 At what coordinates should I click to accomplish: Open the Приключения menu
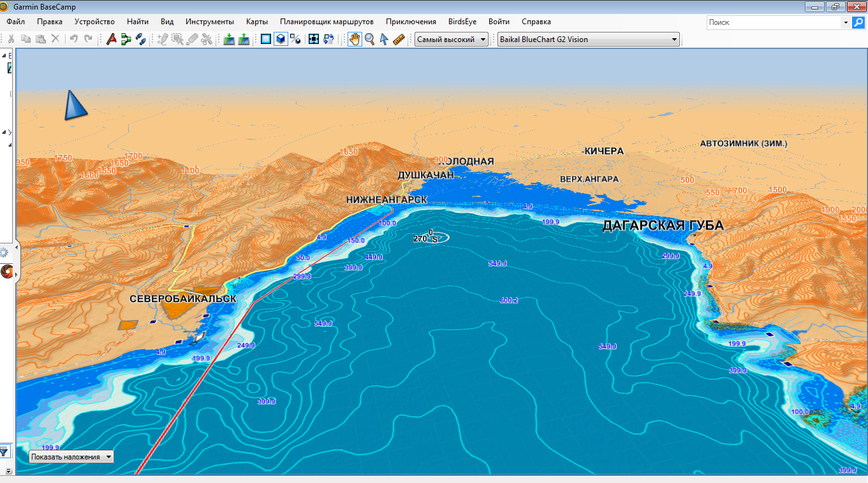(411, 22)
